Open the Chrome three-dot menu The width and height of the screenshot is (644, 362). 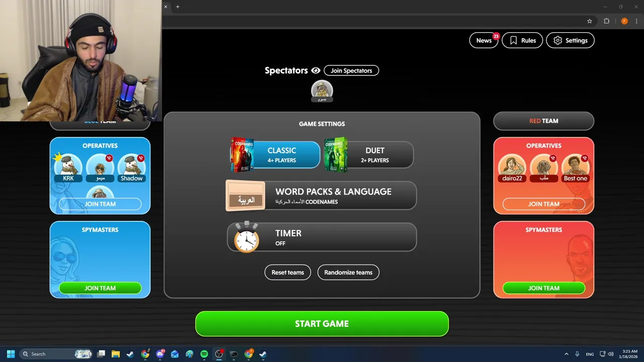[x=636, y=21]
